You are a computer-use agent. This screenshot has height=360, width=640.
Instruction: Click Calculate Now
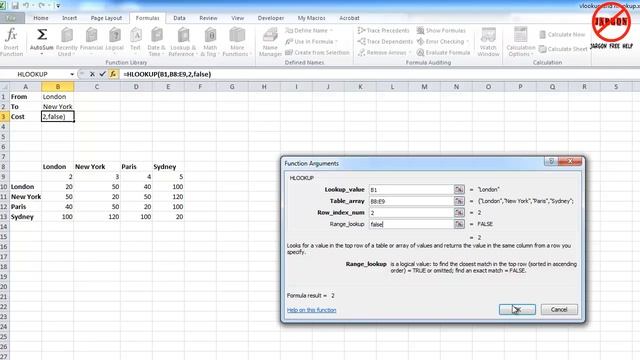tap(562, 35)
